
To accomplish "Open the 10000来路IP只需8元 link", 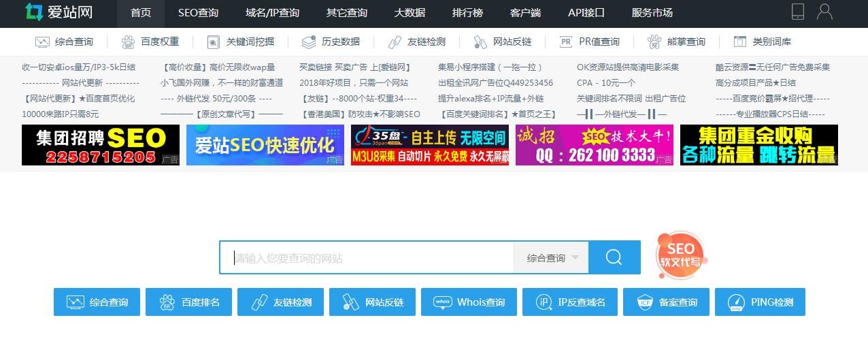I will click(61, 114).
